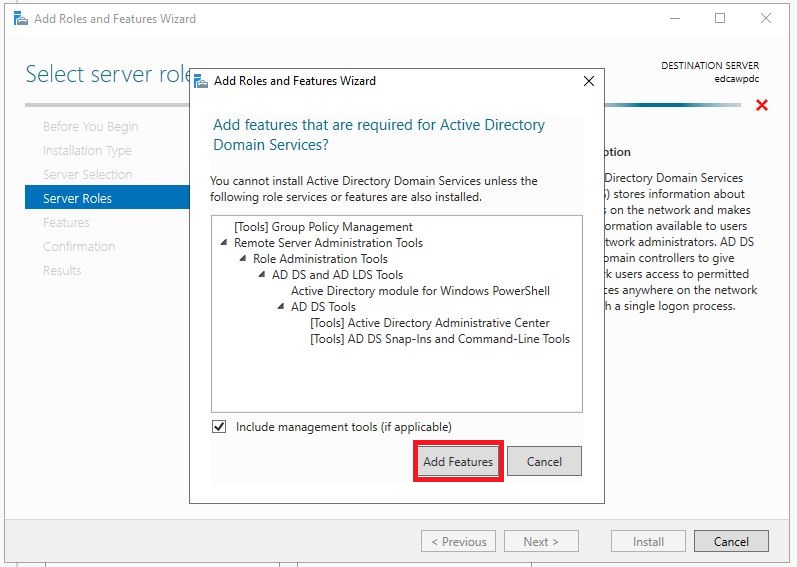
Task: Click the edcawpdc destination server name
Action: [737, 79]
